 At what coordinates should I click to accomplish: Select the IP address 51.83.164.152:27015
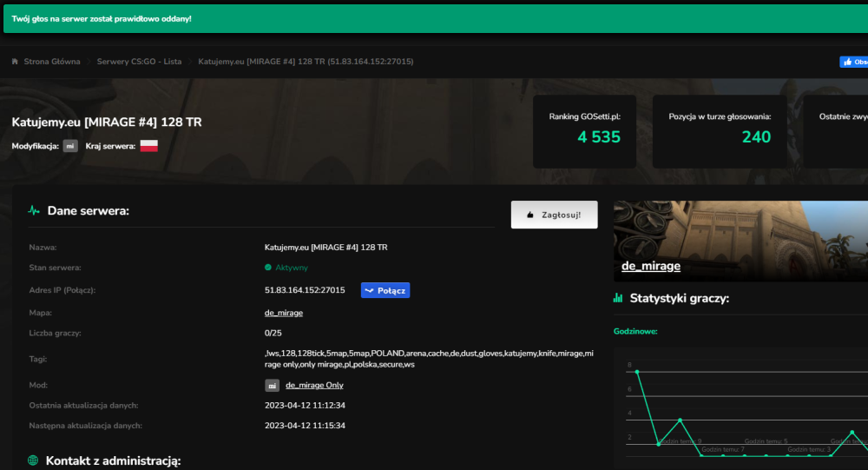pos(305,290)
